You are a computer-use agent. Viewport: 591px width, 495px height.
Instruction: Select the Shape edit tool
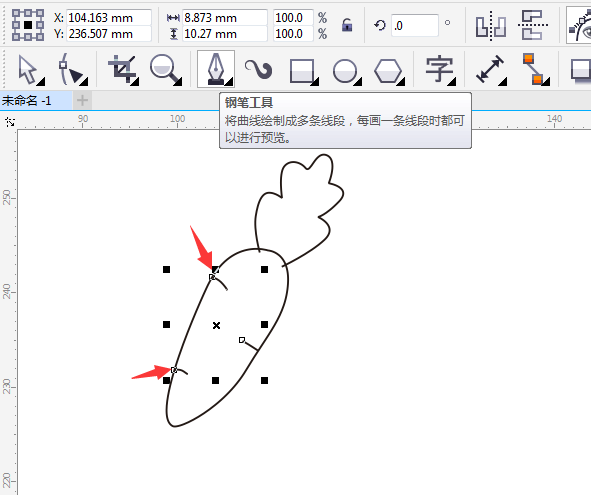point(73,70)
